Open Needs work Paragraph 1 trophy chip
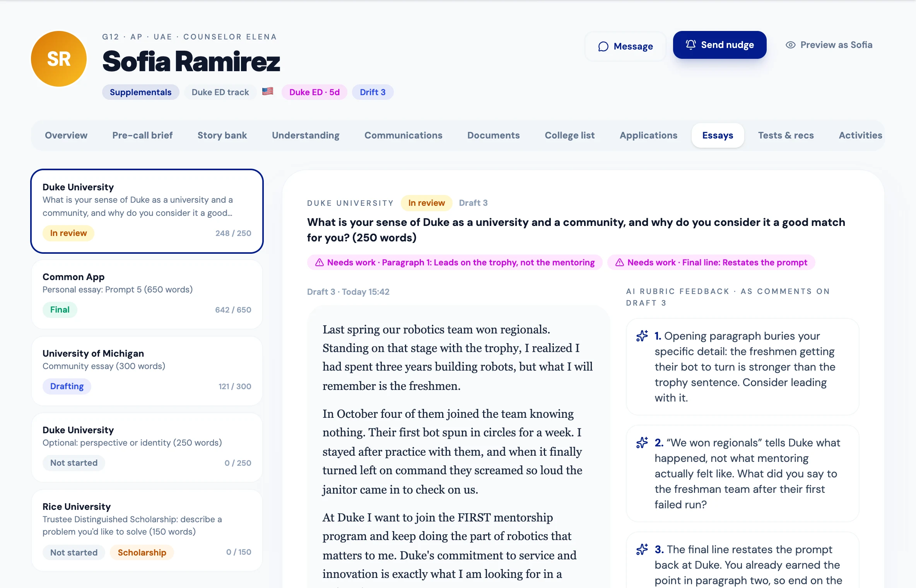The image size is (916, 588). pos(455,262)
